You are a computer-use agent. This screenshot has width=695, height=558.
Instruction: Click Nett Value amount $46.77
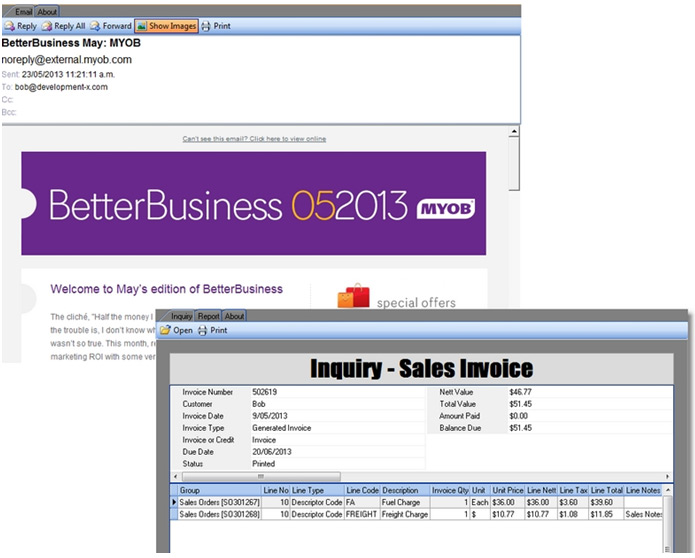point(520,392)
